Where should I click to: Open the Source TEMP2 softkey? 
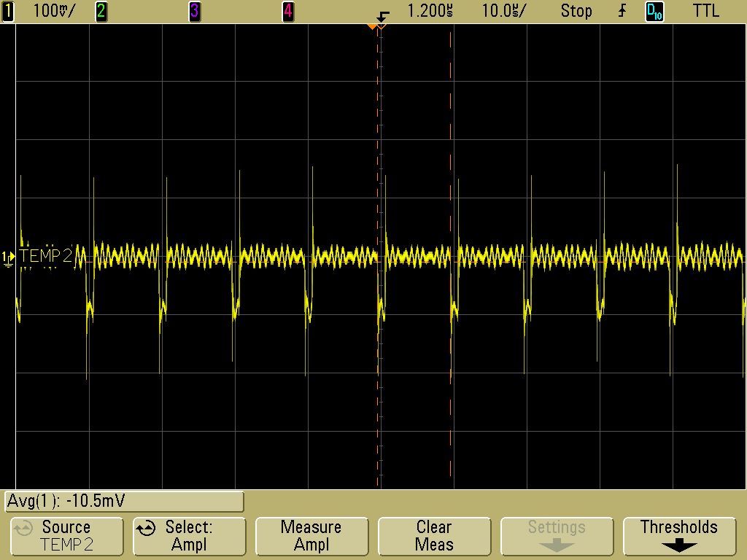point(66,536)
